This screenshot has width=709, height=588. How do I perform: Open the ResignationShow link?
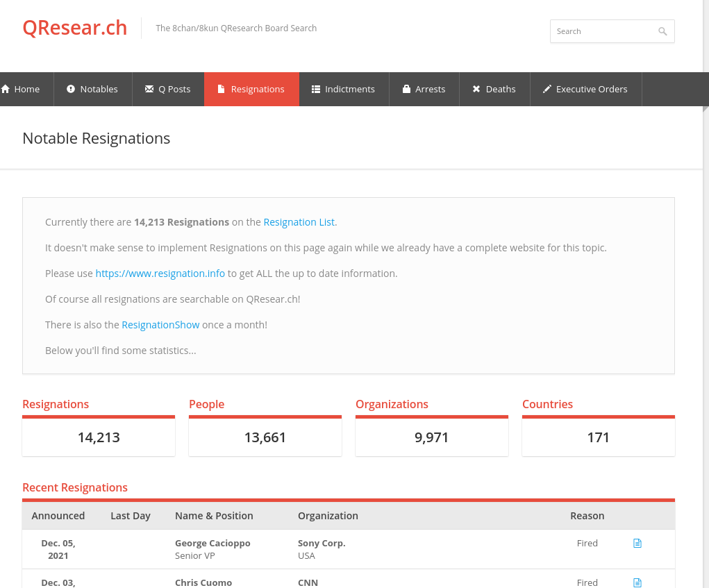point(160,325)
